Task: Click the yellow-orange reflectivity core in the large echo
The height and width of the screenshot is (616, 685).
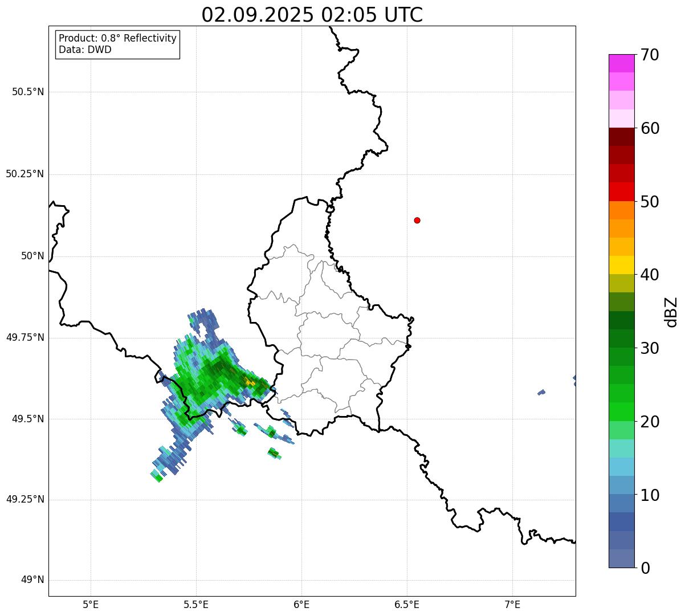Action: pyautogui.click(x=250, y=381)
